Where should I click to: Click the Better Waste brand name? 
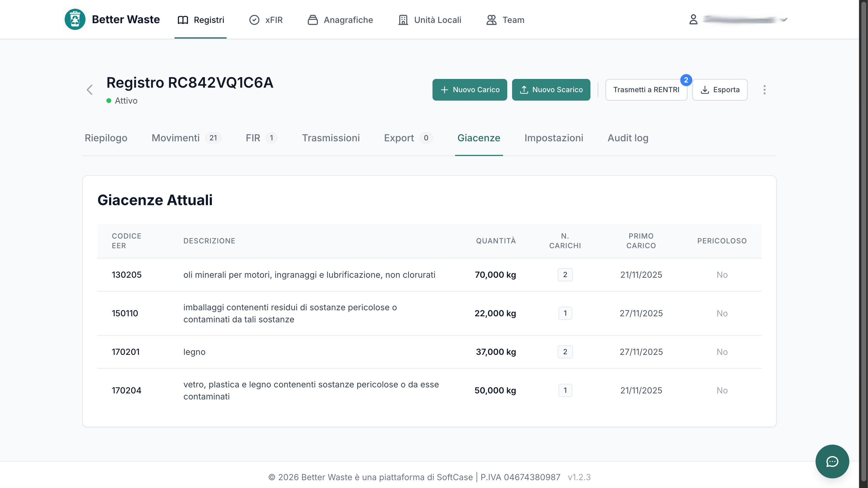[x=126, y=20]
